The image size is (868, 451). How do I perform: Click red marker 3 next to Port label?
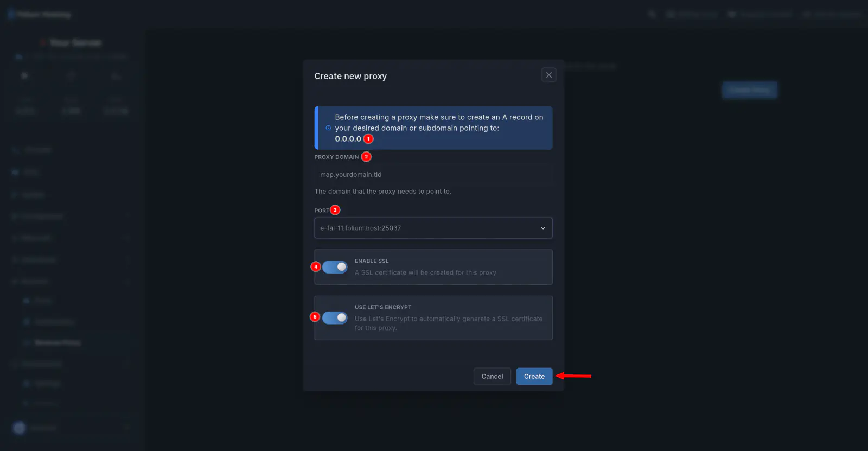pos(335,210)
